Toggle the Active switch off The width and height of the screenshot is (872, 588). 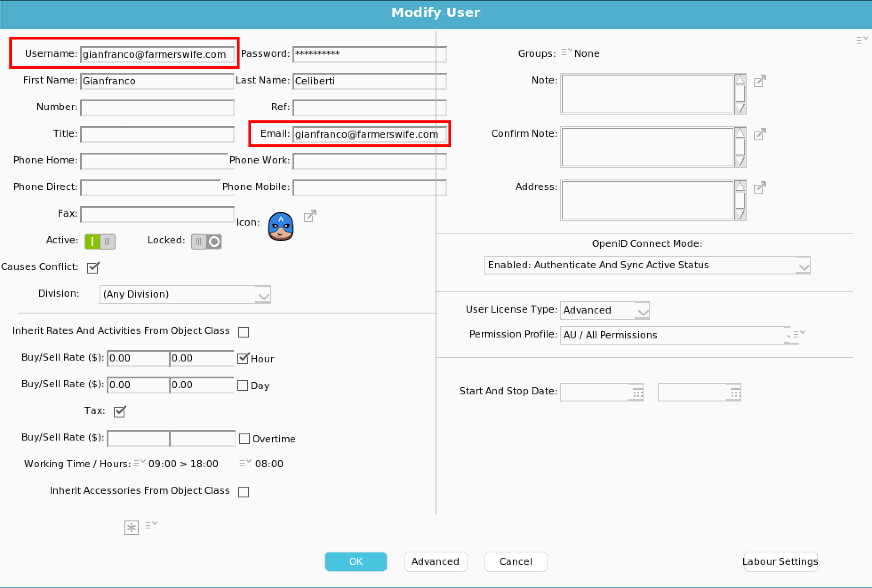pos(100,242)
